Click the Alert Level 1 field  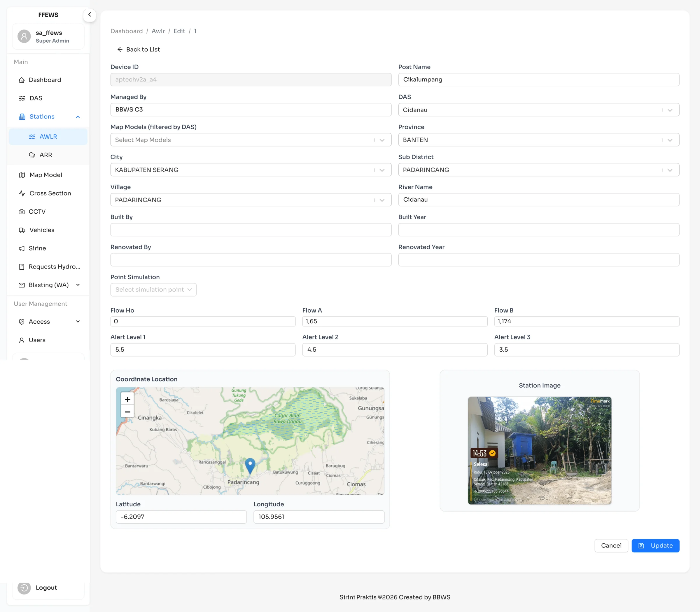tap(203, 350)
